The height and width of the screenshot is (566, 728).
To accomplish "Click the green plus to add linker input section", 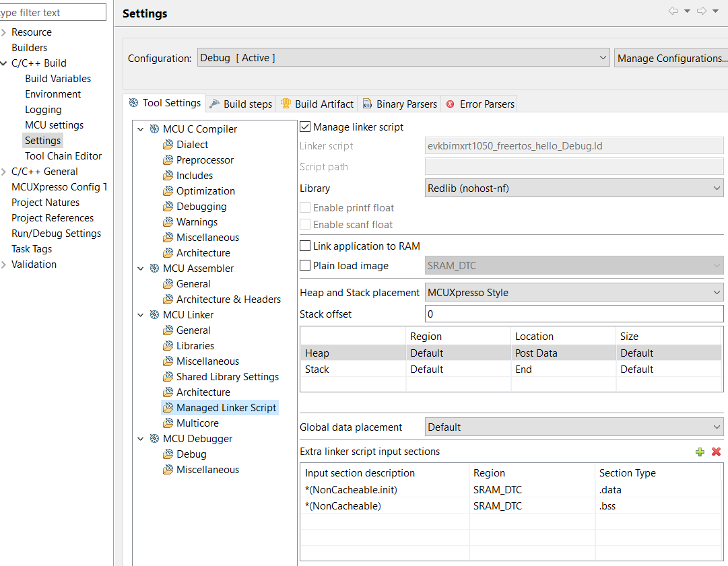I will (x=700, y=452).
